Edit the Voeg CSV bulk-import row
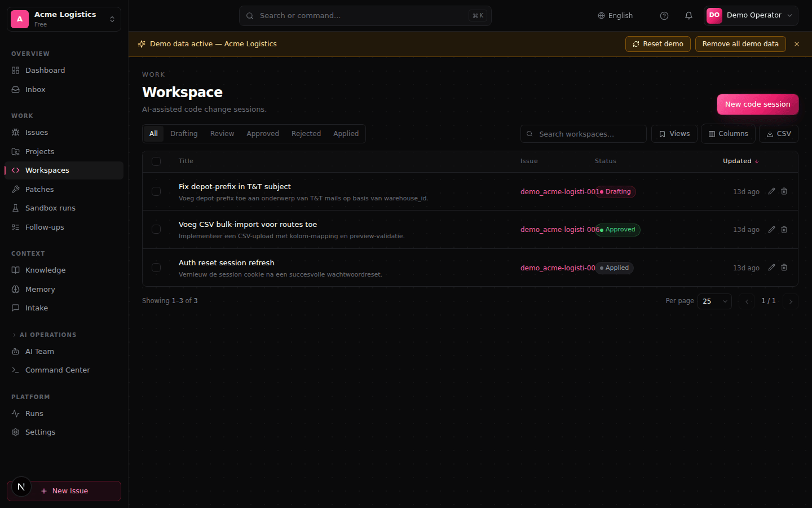 pos(771,230)
